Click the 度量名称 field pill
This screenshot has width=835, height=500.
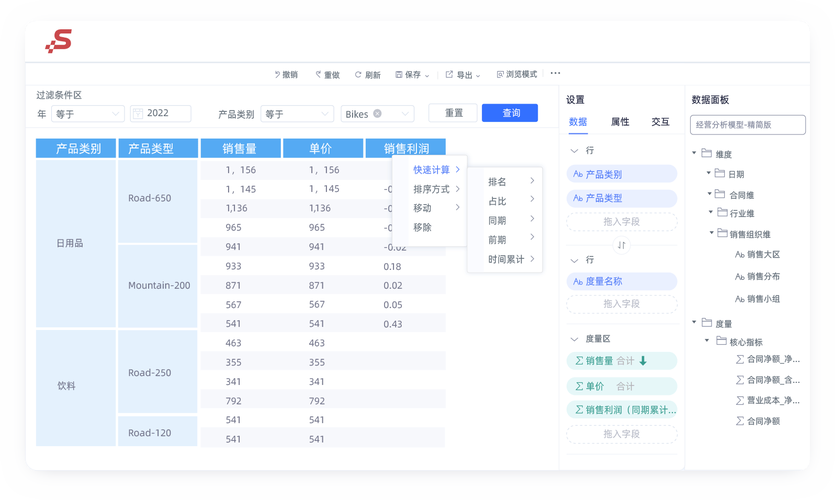tap(621, 281)
